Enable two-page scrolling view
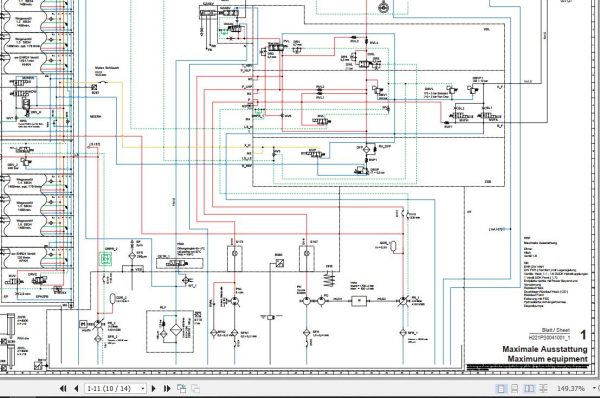The width and height of the screenshot is (600, 398). click(543, 388)
